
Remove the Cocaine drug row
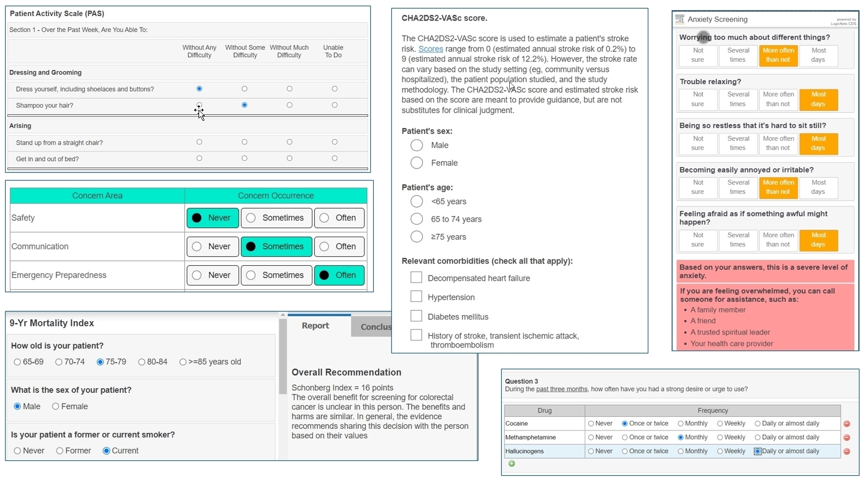[x=847, y=424]
